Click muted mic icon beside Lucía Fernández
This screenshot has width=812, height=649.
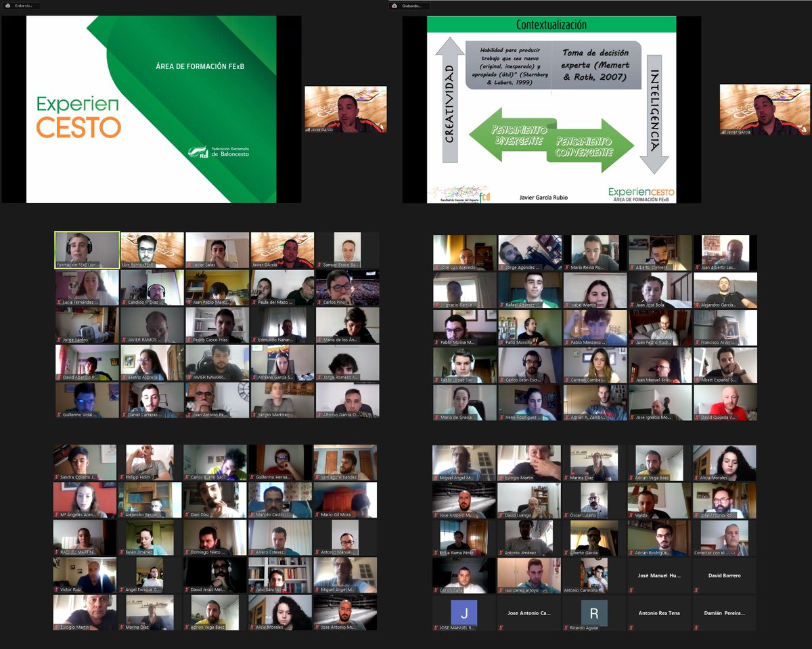tap(59, 302)
